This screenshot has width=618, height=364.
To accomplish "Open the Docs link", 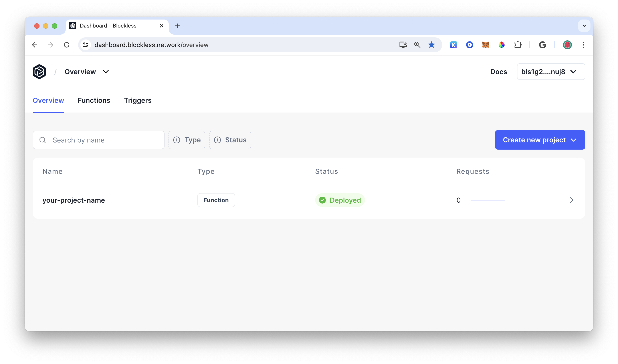I will pos(499,71).
